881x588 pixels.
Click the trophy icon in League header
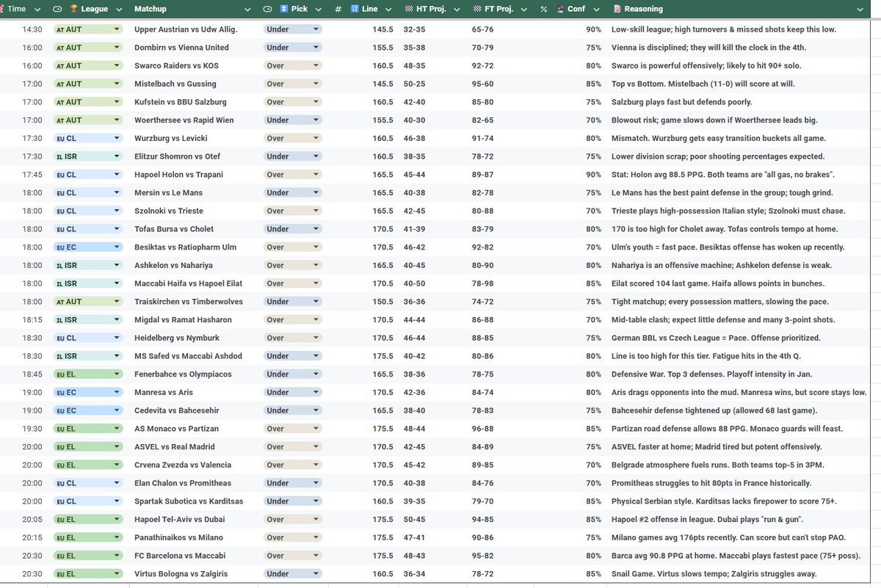[73, 9]
